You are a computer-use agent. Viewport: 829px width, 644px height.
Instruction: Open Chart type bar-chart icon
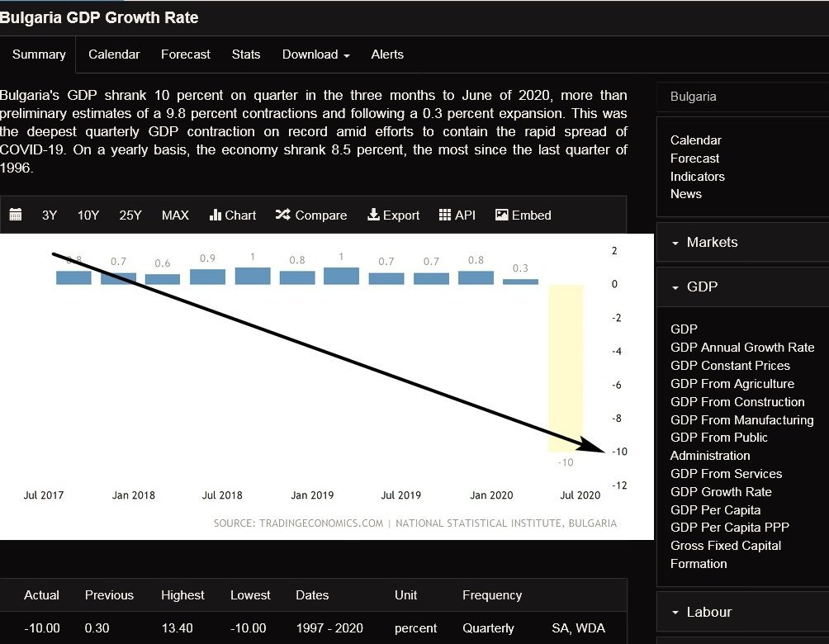[216, 215]
